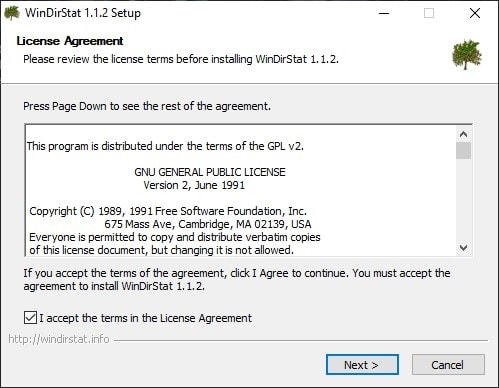
Task: Click the 'GNU GENERAL PUBLIC LICENSE' heading line
Action: click(210, 172)
